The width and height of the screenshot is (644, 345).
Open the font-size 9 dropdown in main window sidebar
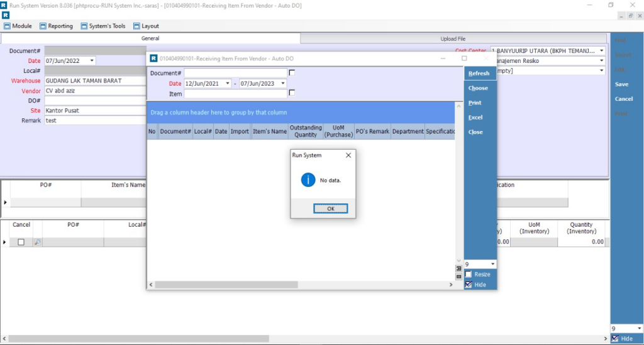639,329
